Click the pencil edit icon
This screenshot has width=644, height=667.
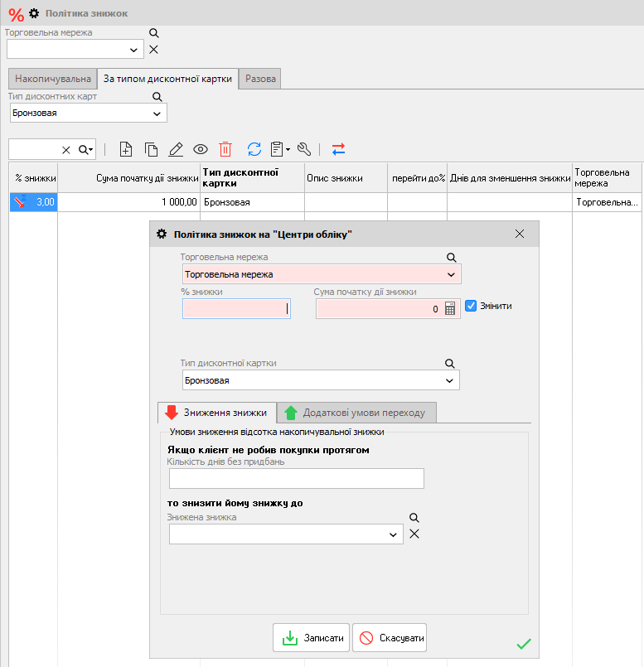[176, 149]
